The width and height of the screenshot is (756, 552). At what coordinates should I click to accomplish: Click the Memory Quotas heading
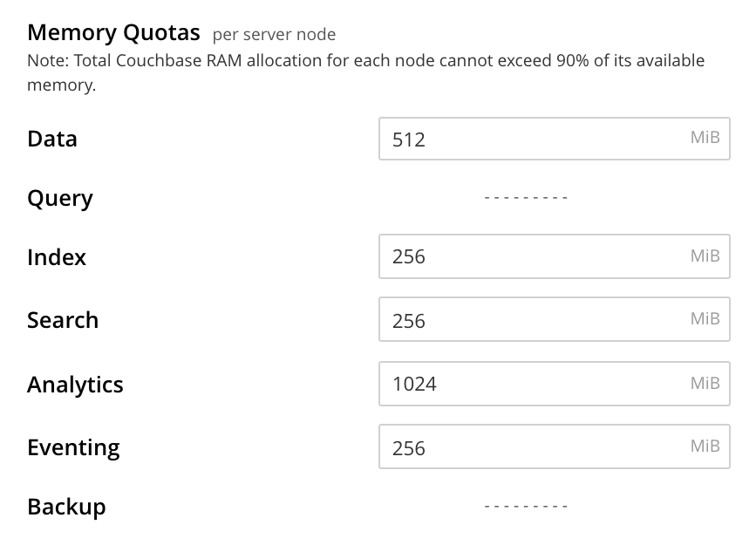pyautogui.click(x=113, y=33)
